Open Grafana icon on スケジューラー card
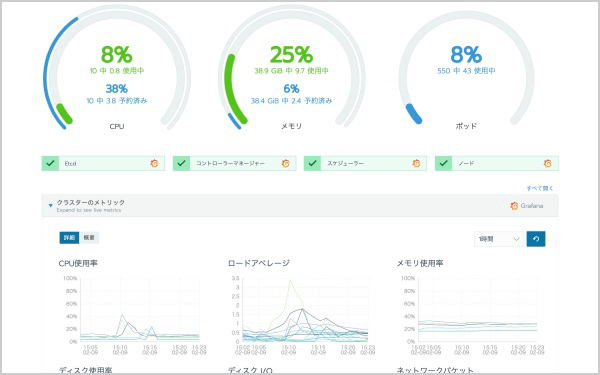Viewport: 600px width, 375px height. click(416, 163)
